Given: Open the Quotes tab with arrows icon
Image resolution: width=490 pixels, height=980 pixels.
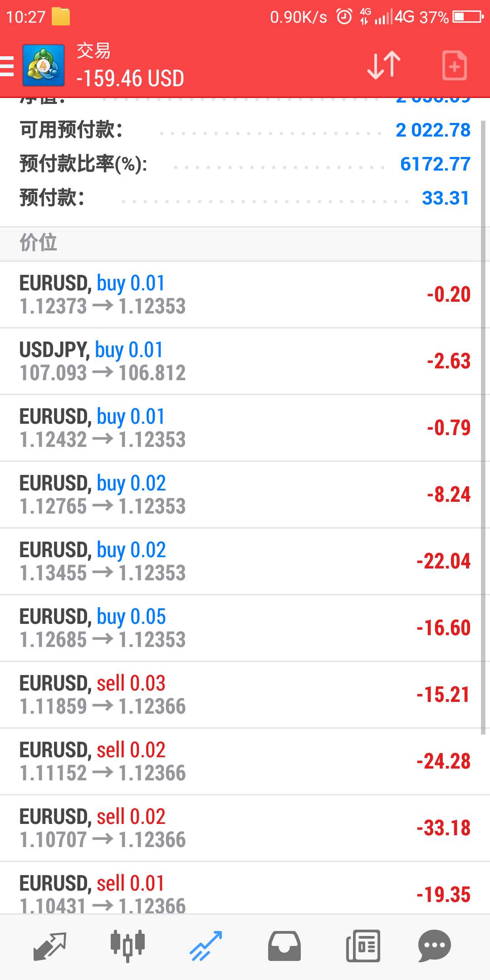Looking at the screenshot, I should (x=50, y=946).
